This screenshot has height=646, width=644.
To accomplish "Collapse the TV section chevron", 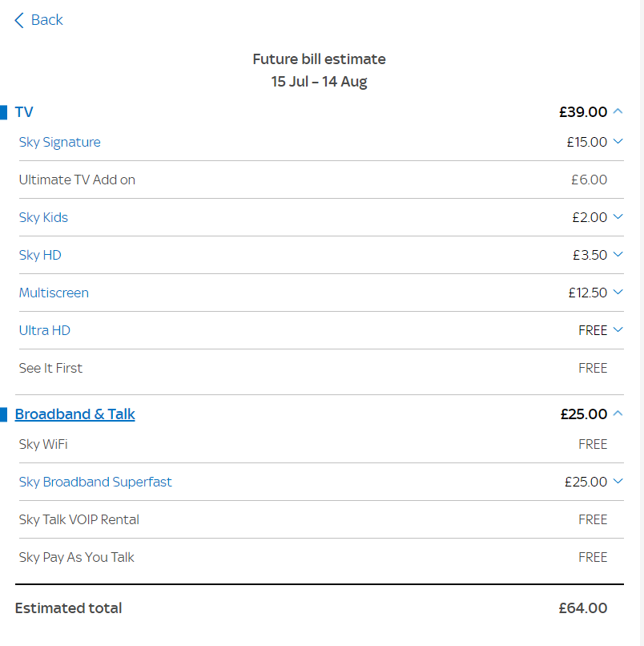I will (x=618, y=111).
